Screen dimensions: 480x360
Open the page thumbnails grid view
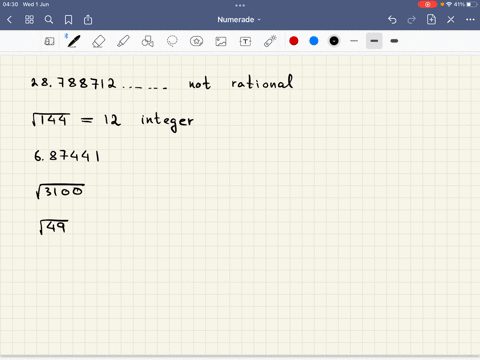click(29, 20)
